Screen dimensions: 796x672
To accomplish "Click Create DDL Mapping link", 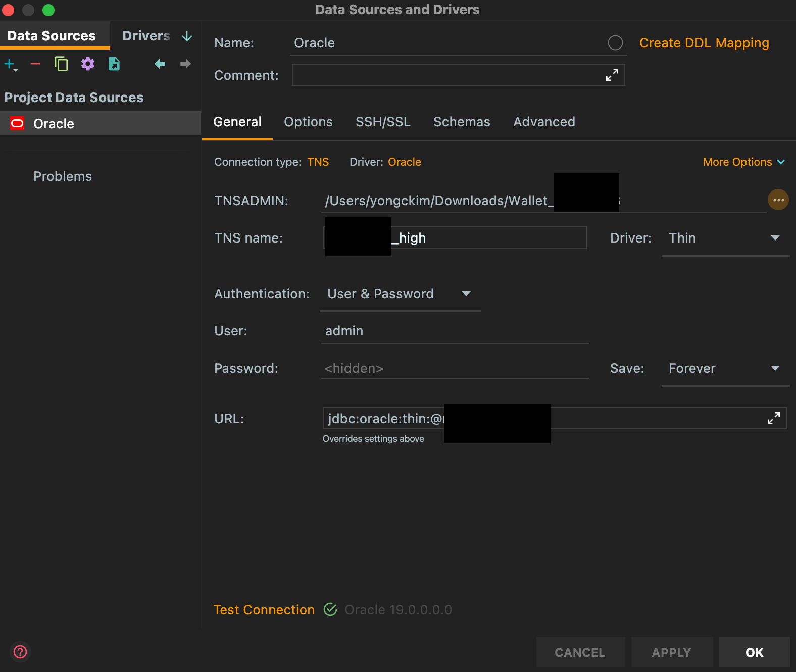I will (x=704, y=43).
